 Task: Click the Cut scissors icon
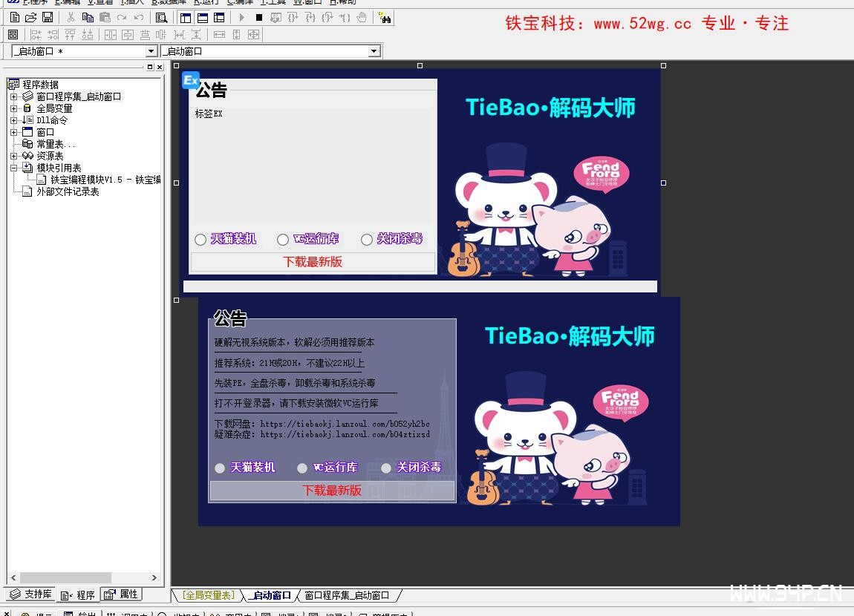pyautogui.click(x=71, y=17)
